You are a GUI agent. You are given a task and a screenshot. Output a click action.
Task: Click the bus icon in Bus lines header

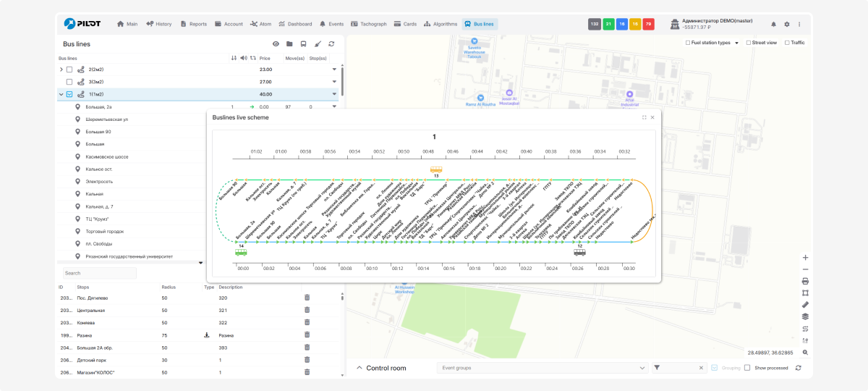click(303, 44)
